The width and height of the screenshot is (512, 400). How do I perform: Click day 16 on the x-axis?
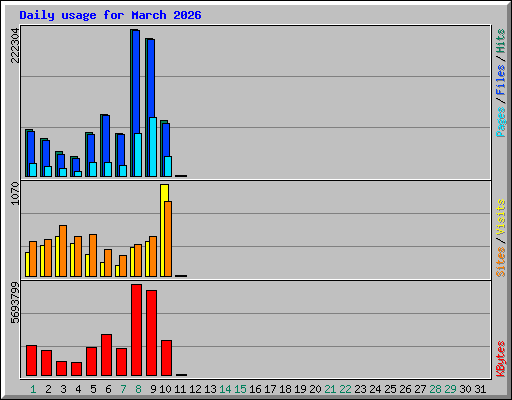255,389
